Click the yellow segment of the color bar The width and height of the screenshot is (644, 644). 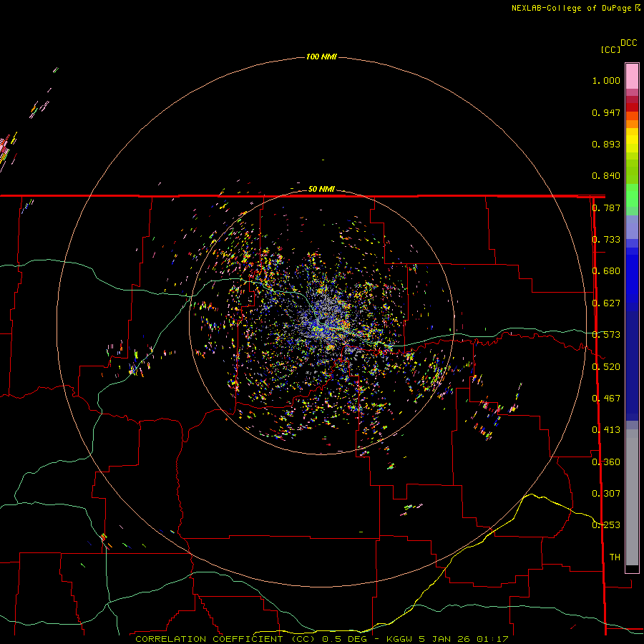point(632,140)
